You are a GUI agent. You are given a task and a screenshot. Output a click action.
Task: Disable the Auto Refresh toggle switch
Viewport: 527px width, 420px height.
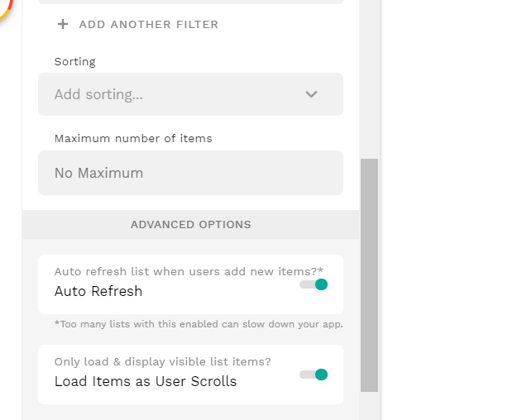pyautogui.click(x=314, y=284)
